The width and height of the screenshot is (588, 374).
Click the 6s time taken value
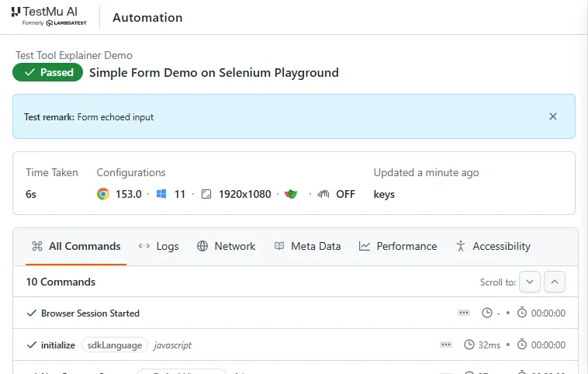tap(31, 194)
